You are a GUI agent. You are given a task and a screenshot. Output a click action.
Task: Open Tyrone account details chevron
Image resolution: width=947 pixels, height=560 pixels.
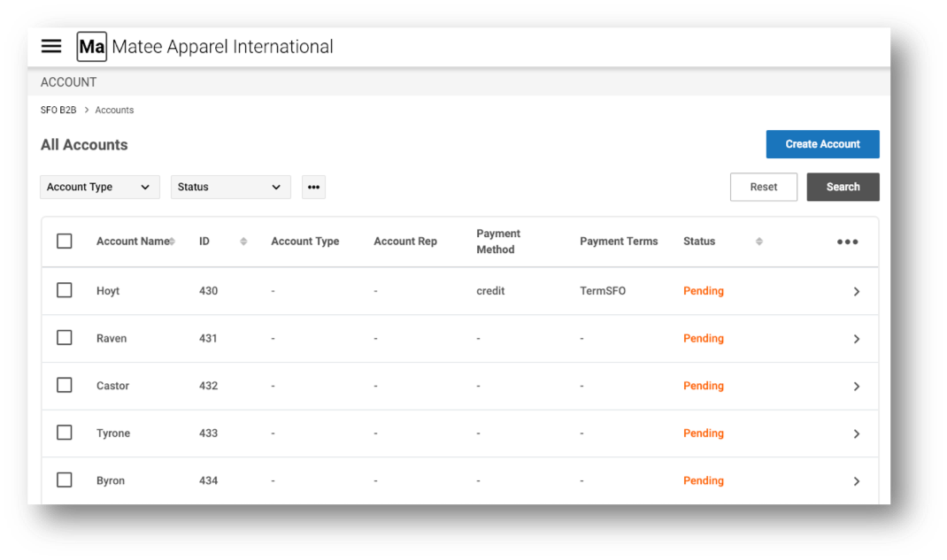click(x=856, y=433)
